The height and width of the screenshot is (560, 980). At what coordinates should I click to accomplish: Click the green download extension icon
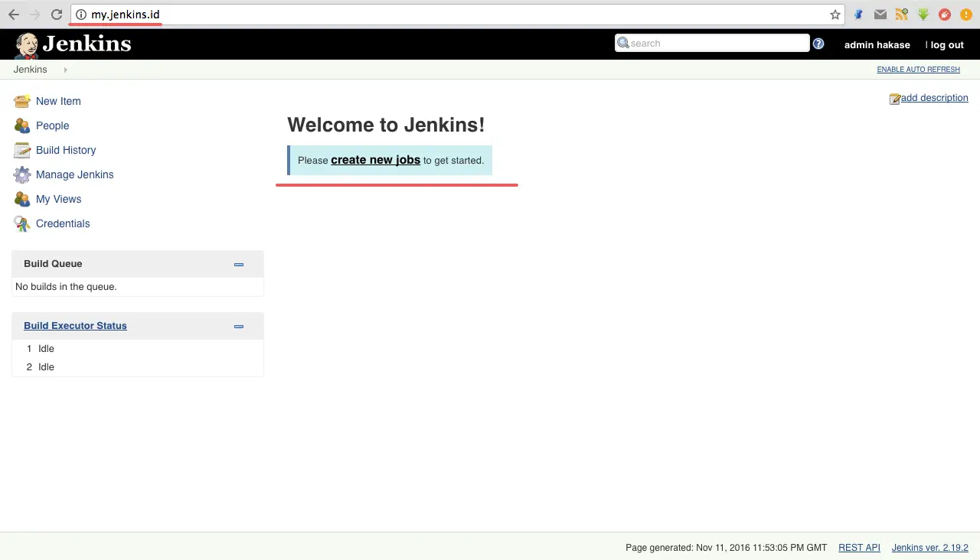point(923,15)
